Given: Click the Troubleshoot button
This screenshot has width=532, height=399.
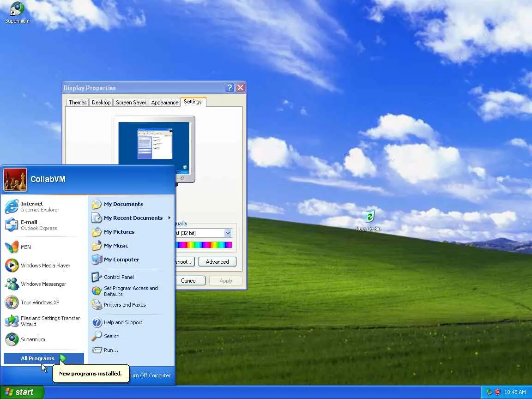Looking at the screenshot, I should (185, 261).
